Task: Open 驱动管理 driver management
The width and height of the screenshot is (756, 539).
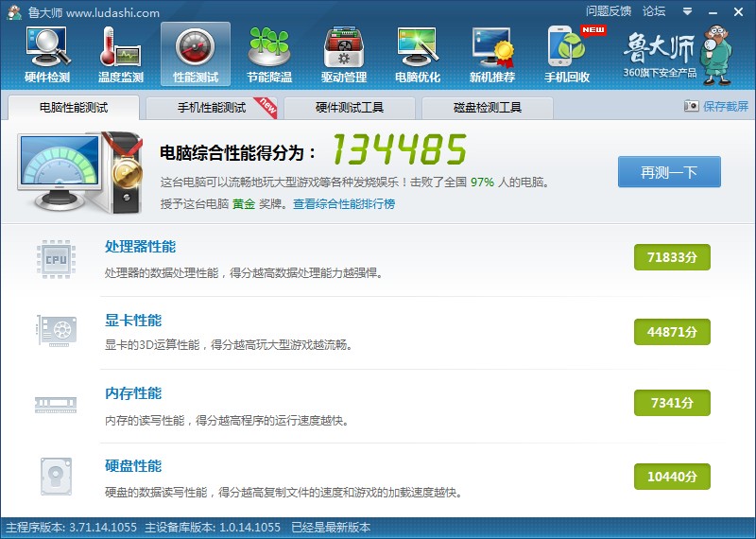Action: 344,55
